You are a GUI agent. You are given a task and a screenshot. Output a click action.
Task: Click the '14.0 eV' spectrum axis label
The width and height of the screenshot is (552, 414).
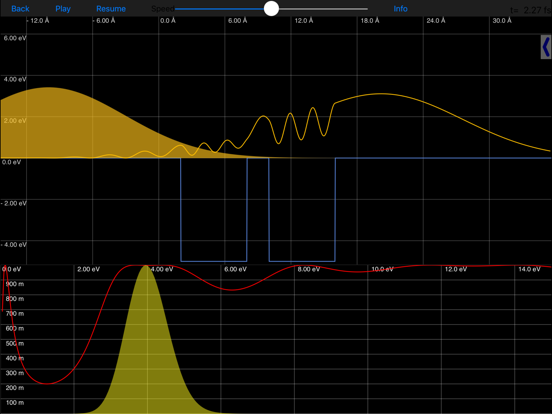tap(529, 269)
